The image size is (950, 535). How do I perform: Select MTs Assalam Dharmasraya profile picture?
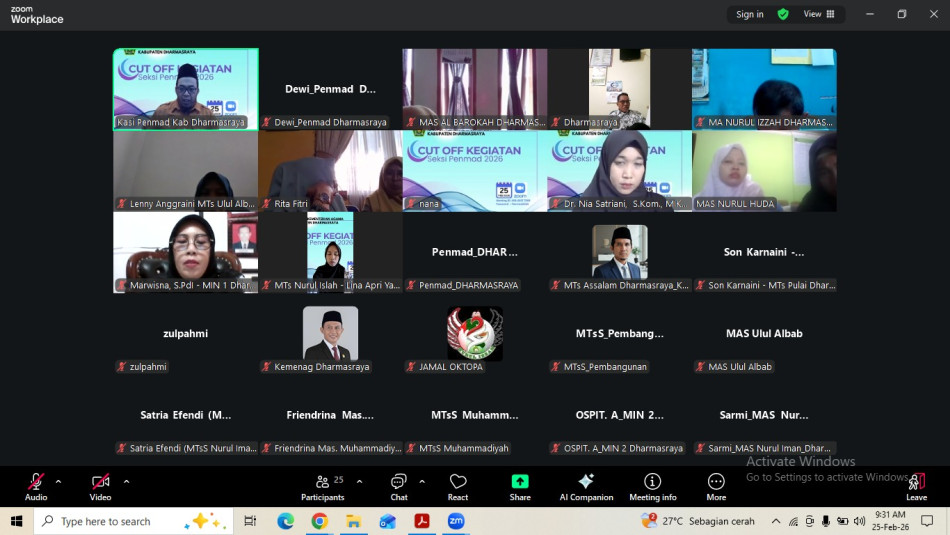click(620, 251)
